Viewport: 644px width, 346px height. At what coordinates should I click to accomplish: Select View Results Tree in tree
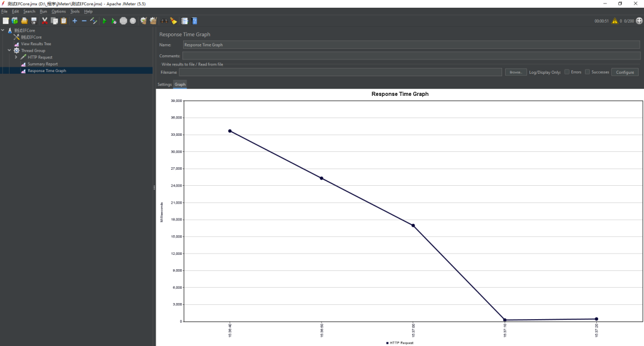[x=36, y=44]
